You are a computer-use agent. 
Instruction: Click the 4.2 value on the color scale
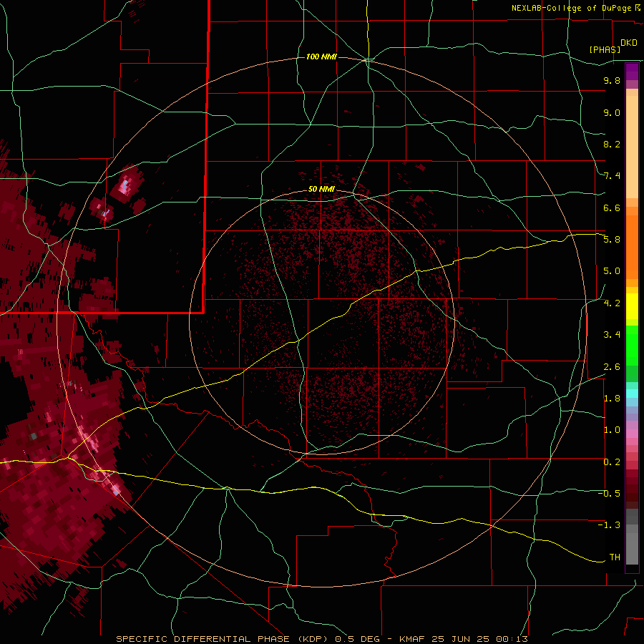(x=612, y=303)
